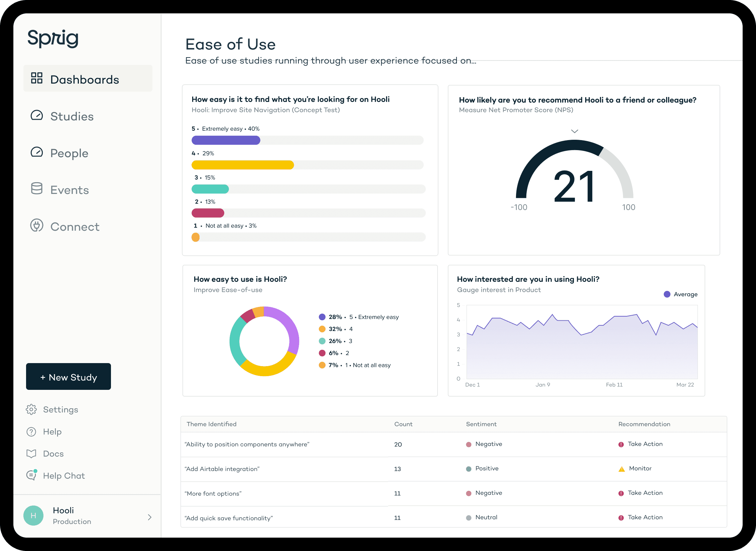Click the Docs book icon
The image size is (756, 551).
tap(31, 454)
